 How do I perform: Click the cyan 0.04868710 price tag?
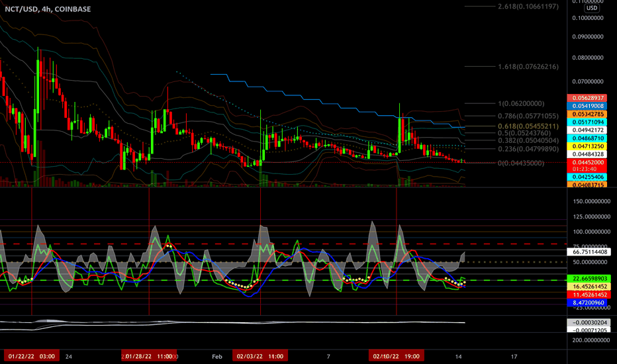(x=587, y=138)
